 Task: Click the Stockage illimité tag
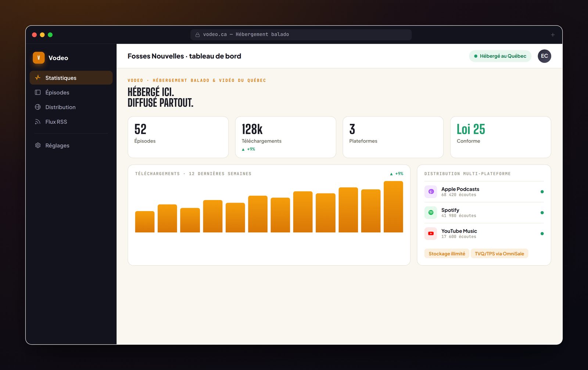(x=447, y=253)
